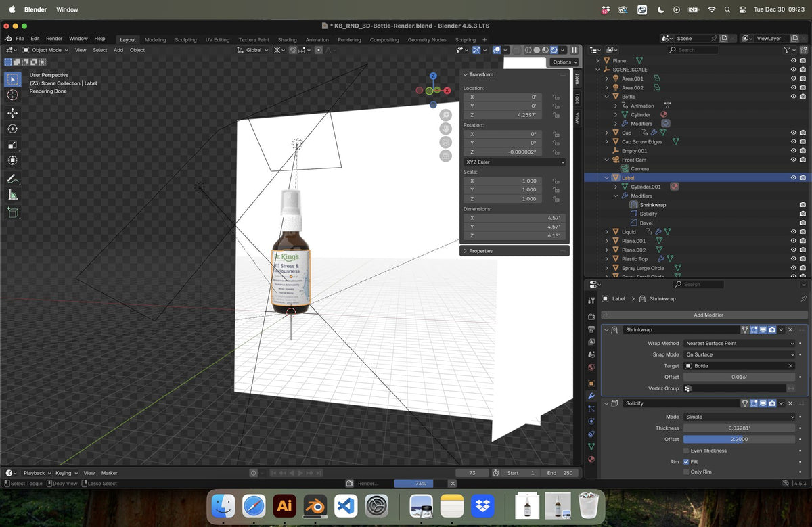Open the World properties tab
The width and height of the screenshot is (812, 527).
click(591, 367)
